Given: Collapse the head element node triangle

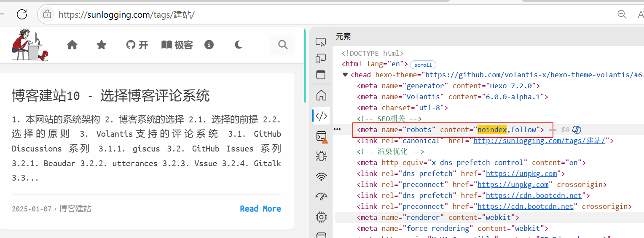Looking at the screenshot, I should click(x=346, y=75).
